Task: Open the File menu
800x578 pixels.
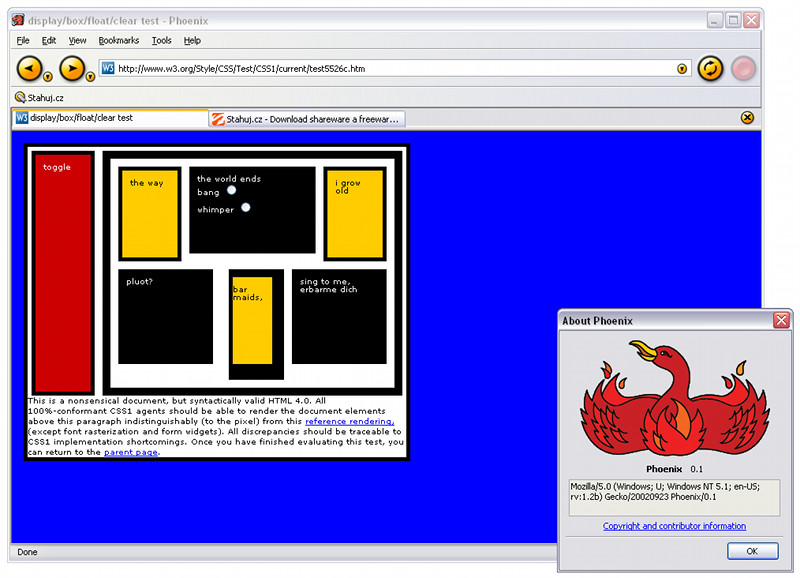Action: tap(23, 40)
